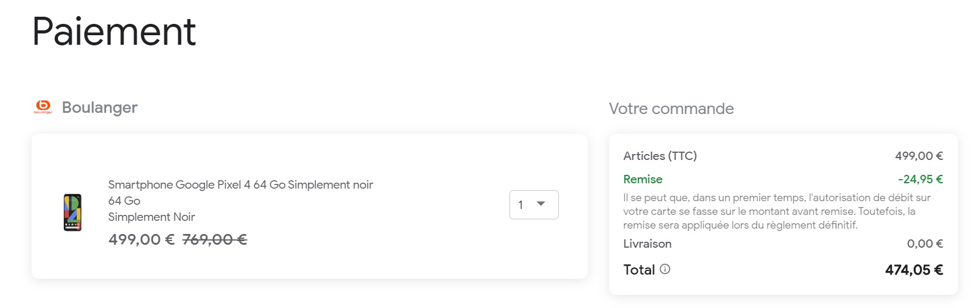This screenshot has height=308, width=980.
Task: Click the Boulanger store logo icon
Action: (43, 107)
